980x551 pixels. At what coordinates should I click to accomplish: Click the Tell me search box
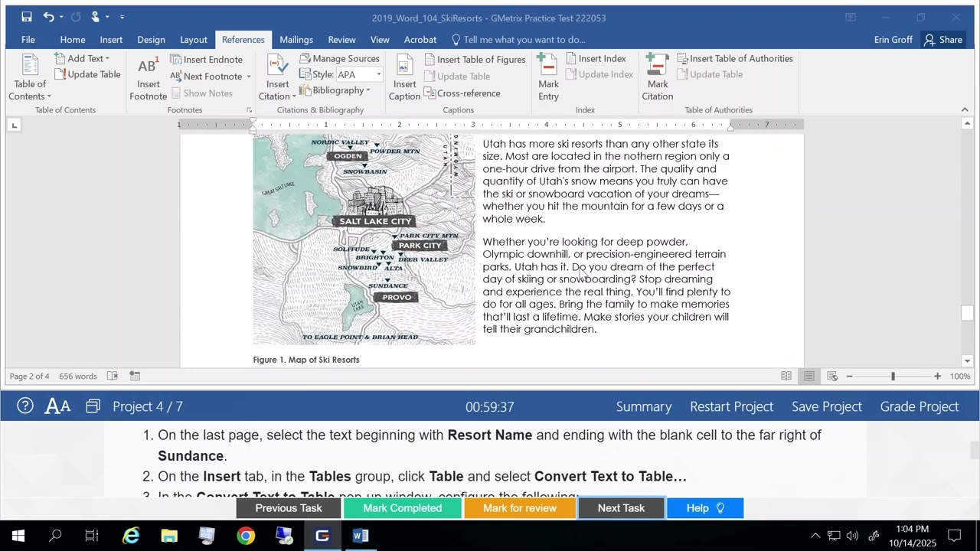(518, 40)
